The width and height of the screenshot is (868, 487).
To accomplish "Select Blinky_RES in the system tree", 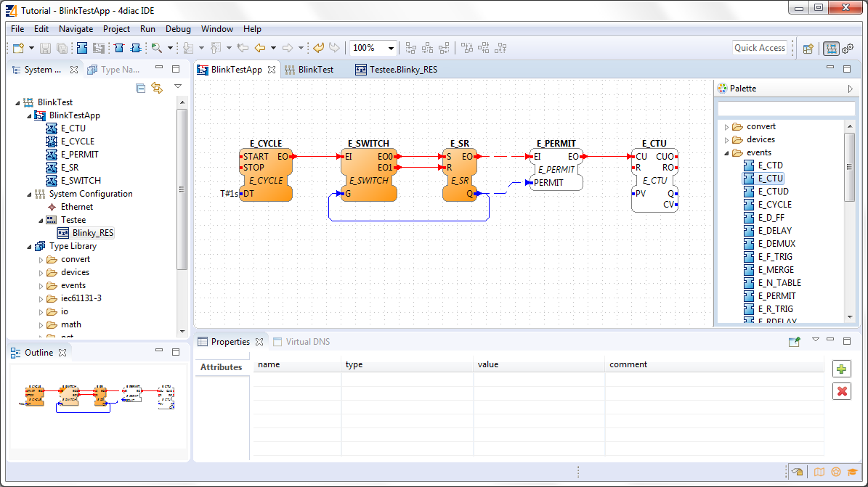I will [93, 233].
